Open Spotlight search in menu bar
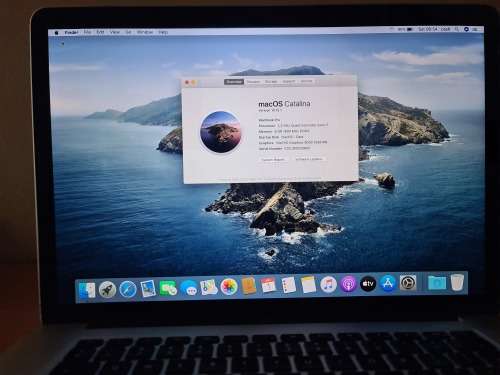This screenshot has height=375, width=500. (x=457, y=29)
